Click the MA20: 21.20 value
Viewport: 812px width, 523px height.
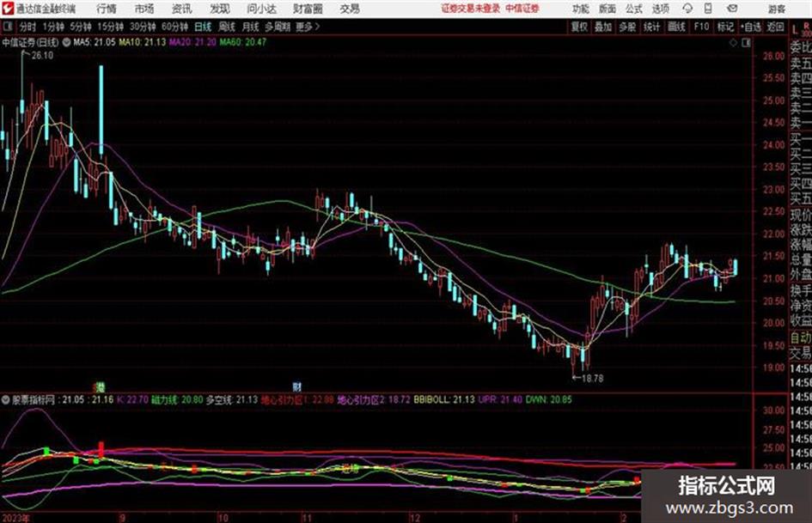pos(192,42)
